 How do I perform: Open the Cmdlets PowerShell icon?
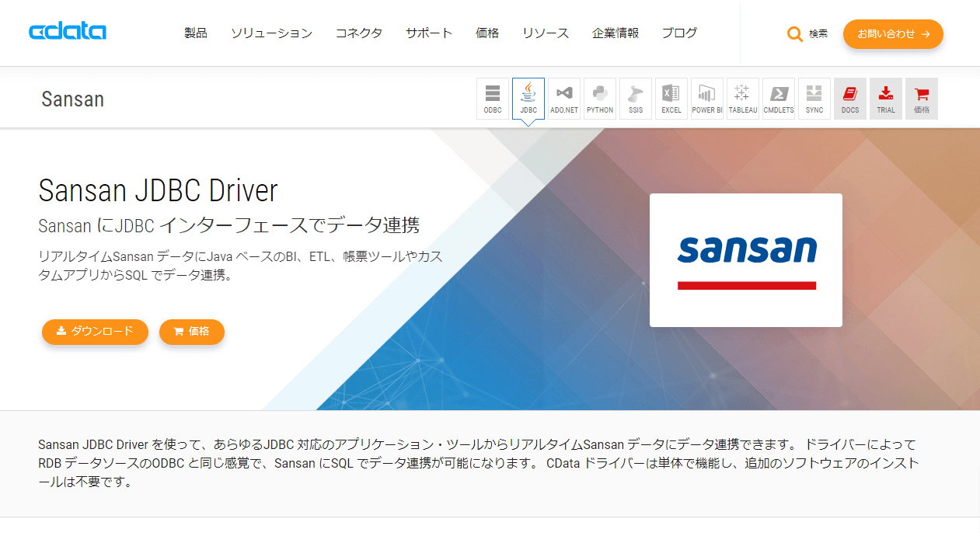tap(779, 99)
